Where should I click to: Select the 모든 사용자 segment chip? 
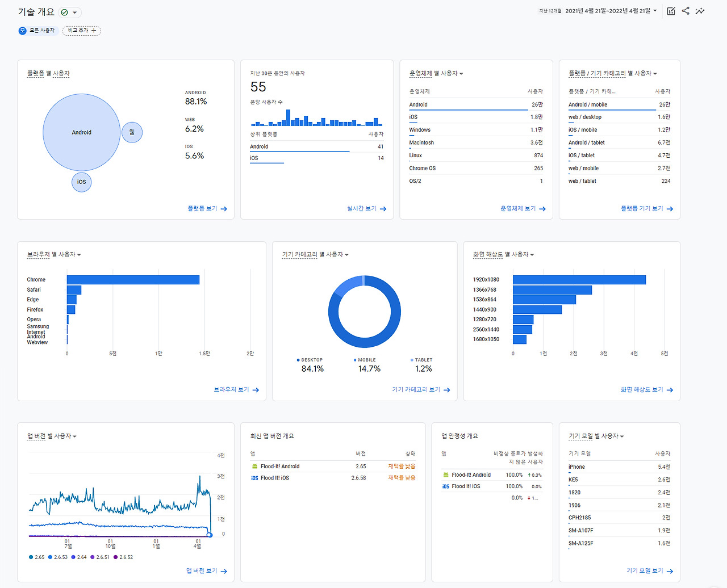click(x=38, y=31)
